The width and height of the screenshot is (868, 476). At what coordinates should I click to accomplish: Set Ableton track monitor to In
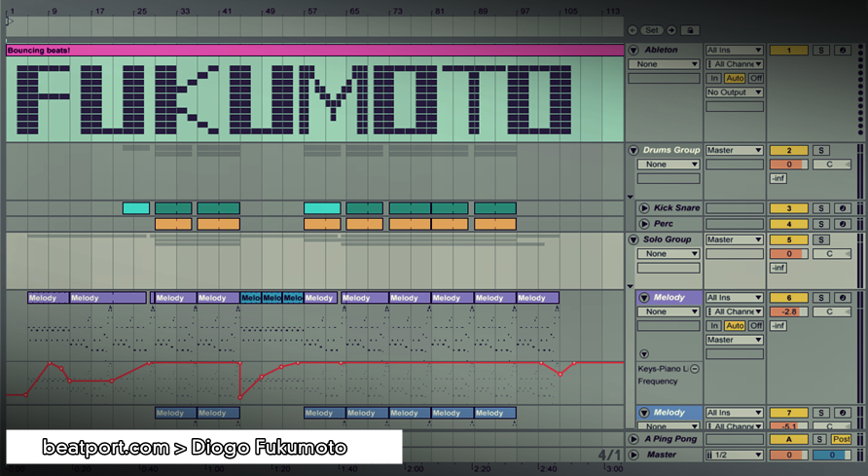click(714, 79)
